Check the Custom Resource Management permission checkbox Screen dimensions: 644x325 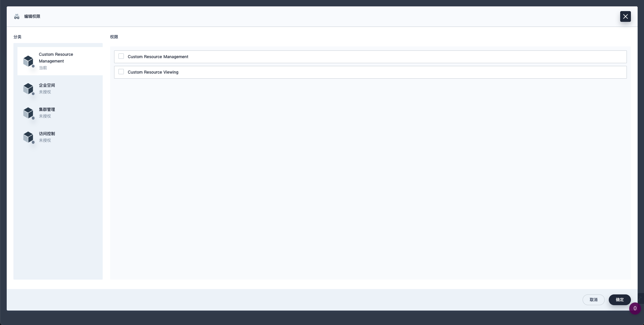tap(121, 56)
